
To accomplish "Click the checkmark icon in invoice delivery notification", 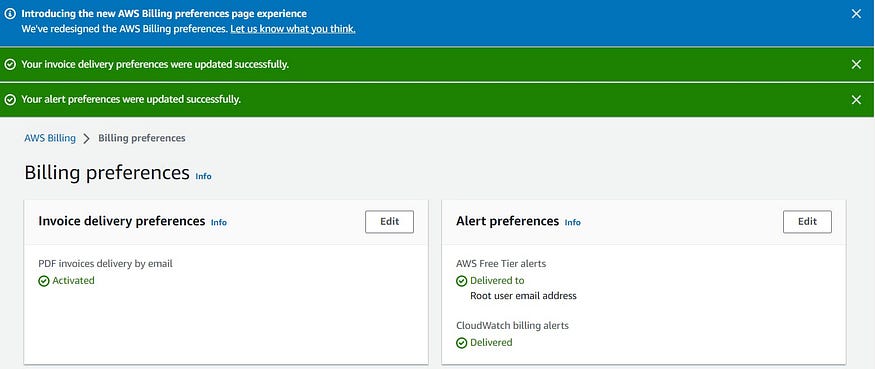I will (x=10, y=64).
